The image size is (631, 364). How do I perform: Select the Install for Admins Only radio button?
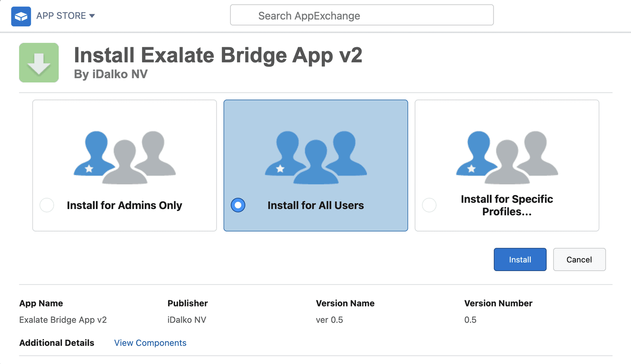47,205
